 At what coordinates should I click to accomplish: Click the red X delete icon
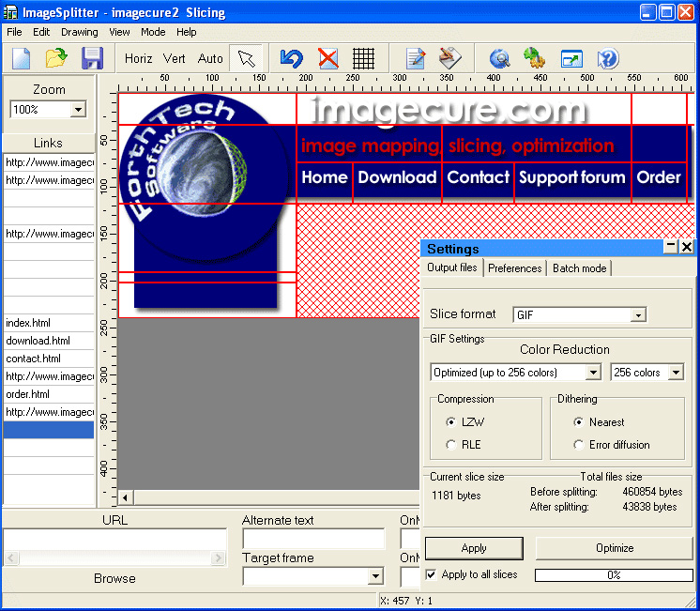tap(327, 58)
